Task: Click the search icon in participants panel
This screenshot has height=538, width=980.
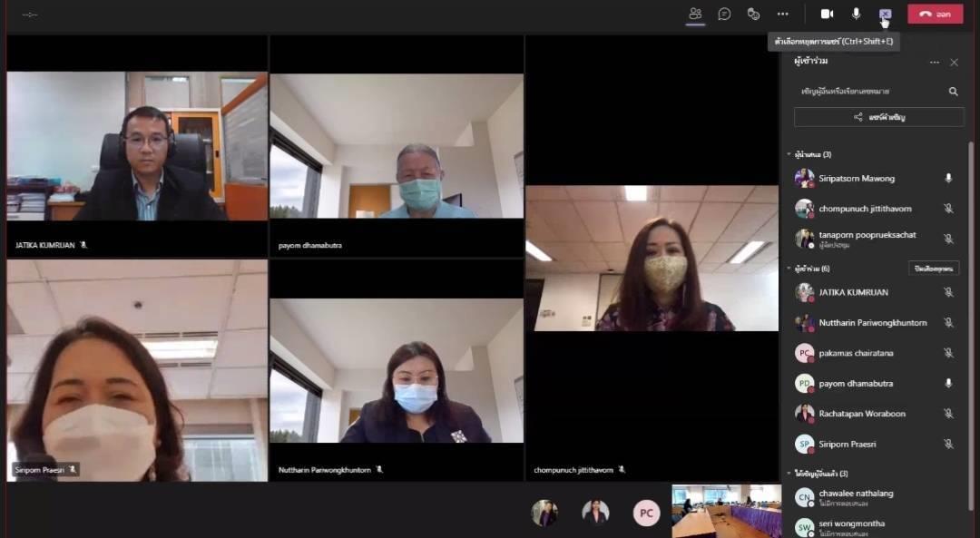Action: (953, 92)
